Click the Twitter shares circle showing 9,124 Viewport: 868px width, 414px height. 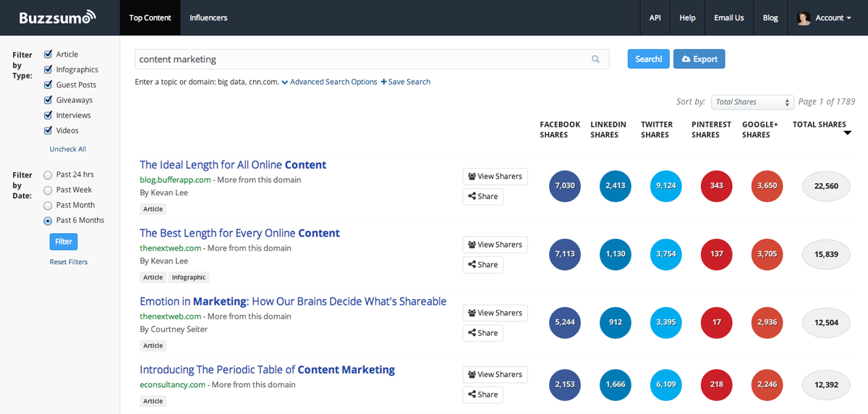click(665, 186)
